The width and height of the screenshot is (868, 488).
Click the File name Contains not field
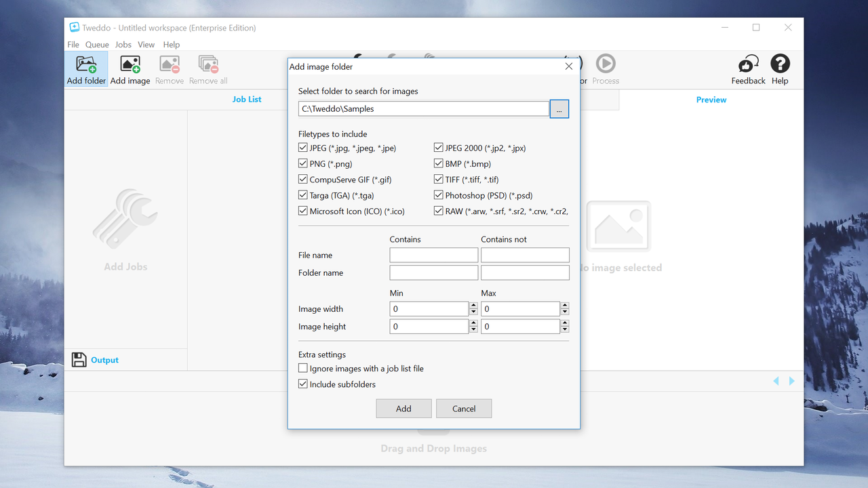[x=525, y=255]
